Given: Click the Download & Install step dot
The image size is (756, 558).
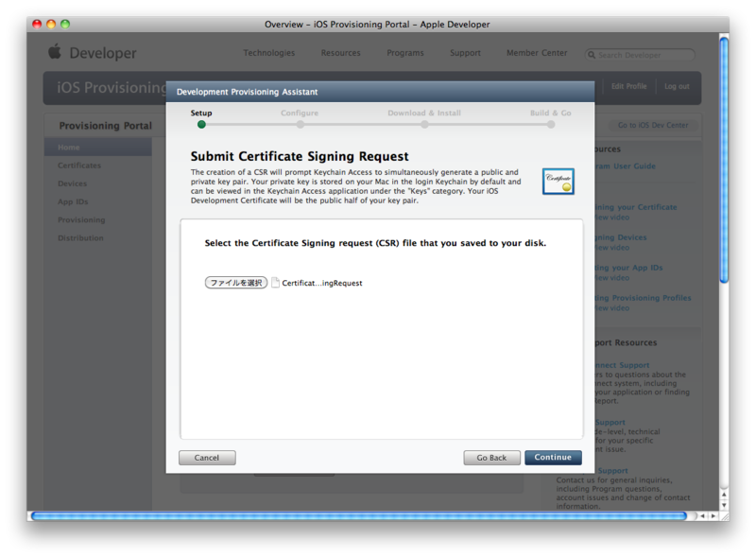Looking at the screenshot, I should [424, 125].
